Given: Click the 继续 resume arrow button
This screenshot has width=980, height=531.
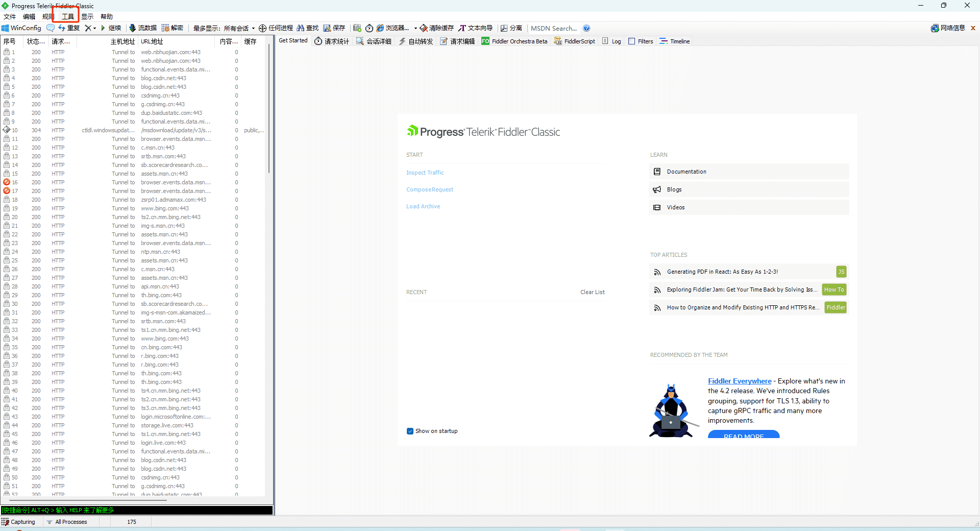Looking at the screenshot, I should pos(111,28).
